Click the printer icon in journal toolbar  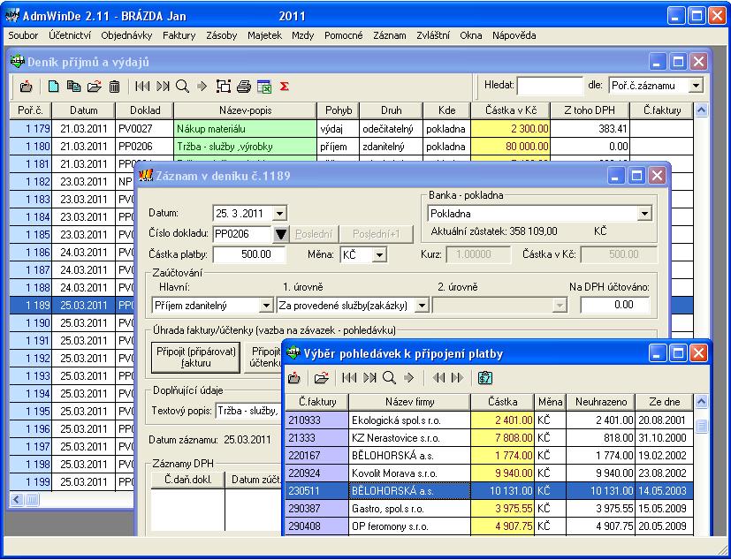pos(244,87)
